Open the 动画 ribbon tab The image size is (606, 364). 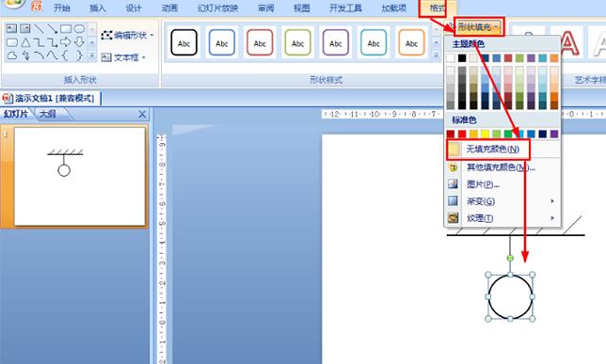point(169,8)
